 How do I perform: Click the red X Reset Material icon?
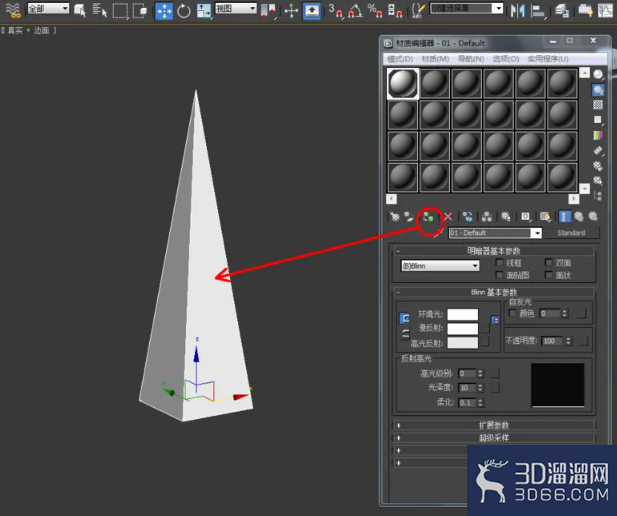tap(448, 216)
